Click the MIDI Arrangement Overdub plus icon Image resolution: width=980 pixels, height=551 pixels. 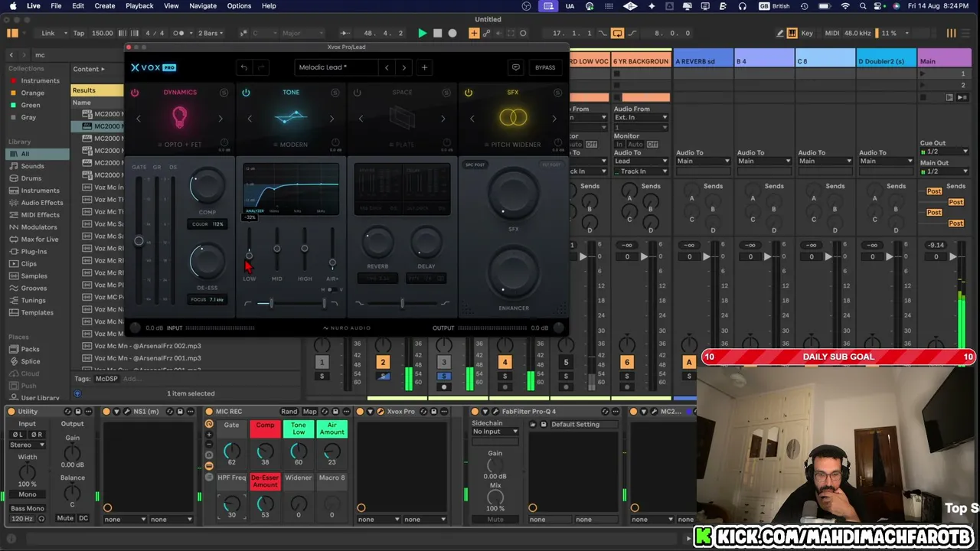pyautogui.click(x=474, y=34)
